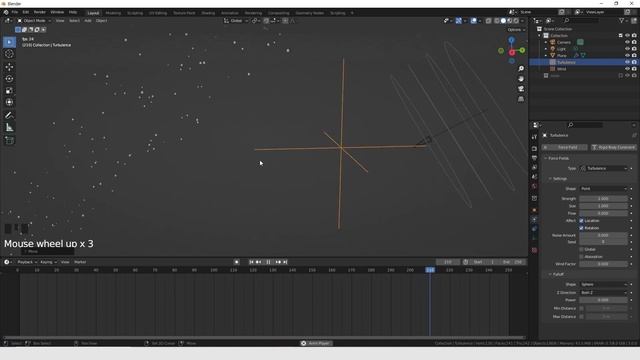Select the Rotate tool
Screen dimensions: 640x360
click(9, 78)
